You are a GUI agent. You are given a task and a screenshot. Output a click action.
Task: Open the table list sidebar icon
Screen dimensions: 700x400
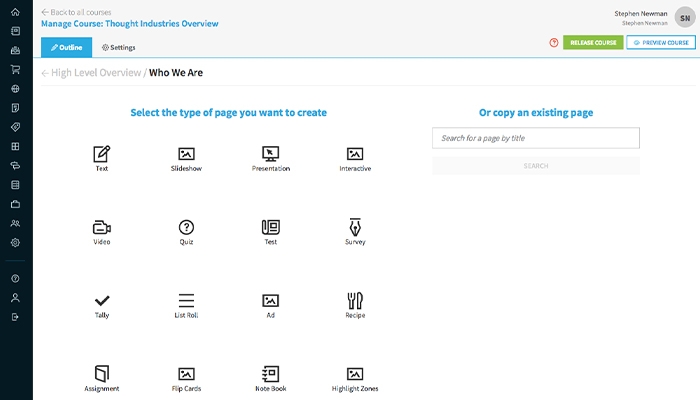pos(15,185)
